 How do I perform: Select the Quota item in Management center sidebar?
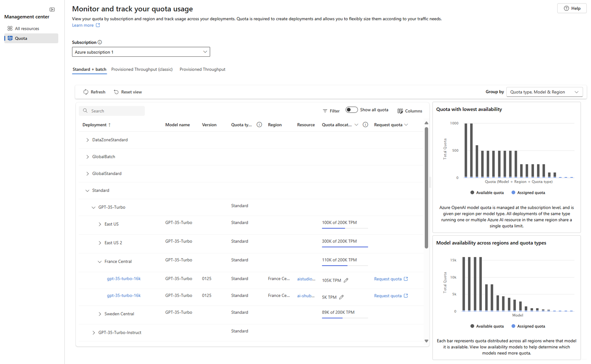21,38
